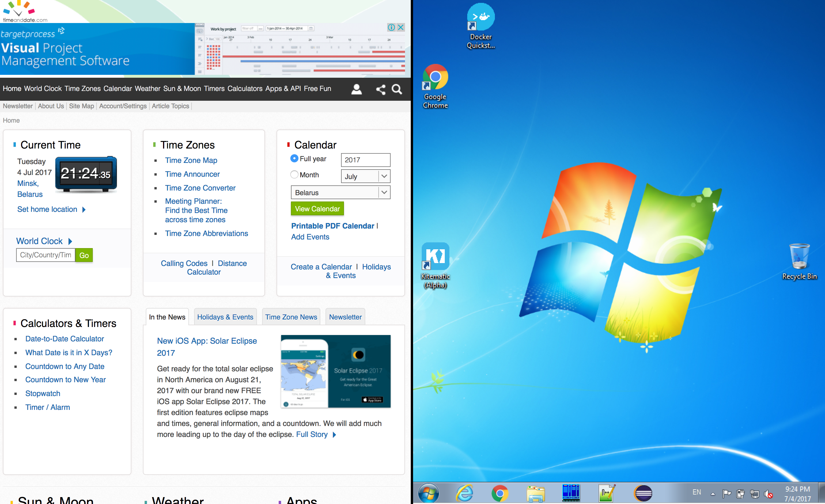Open Kitematic (Alpha) desktop shortcut
Image resolution: width=825 pixels, height=504 pixels.
[435, 266]
